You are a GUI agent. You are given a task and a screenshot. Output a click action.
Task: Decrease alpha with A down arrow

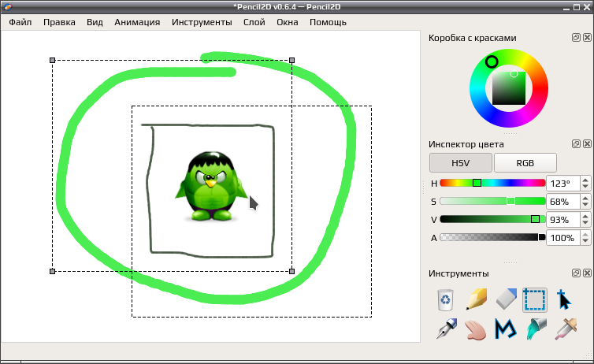[585, 241]
